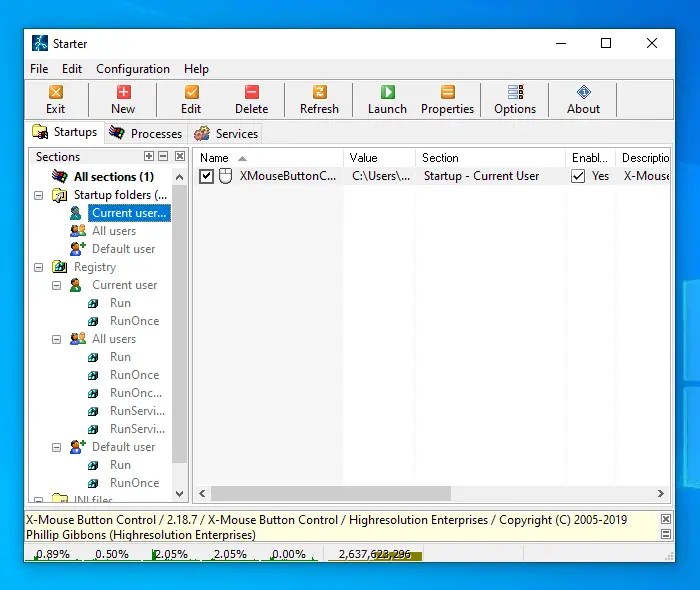Viewport: 700px width, 590px height.
Task: Click the Delete toolbar icon
Action: click(251, 93)
